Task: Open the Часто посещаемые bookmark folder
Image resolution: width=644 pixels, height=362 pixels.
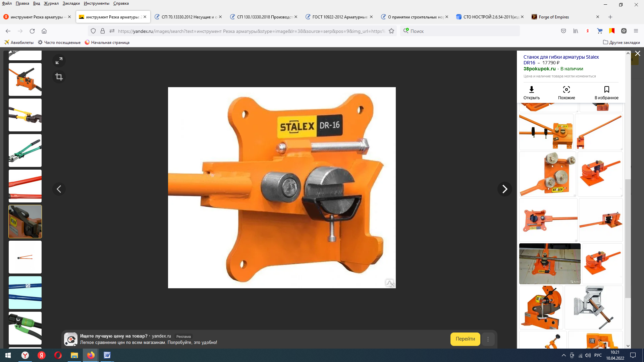Action: pos(59,43)
